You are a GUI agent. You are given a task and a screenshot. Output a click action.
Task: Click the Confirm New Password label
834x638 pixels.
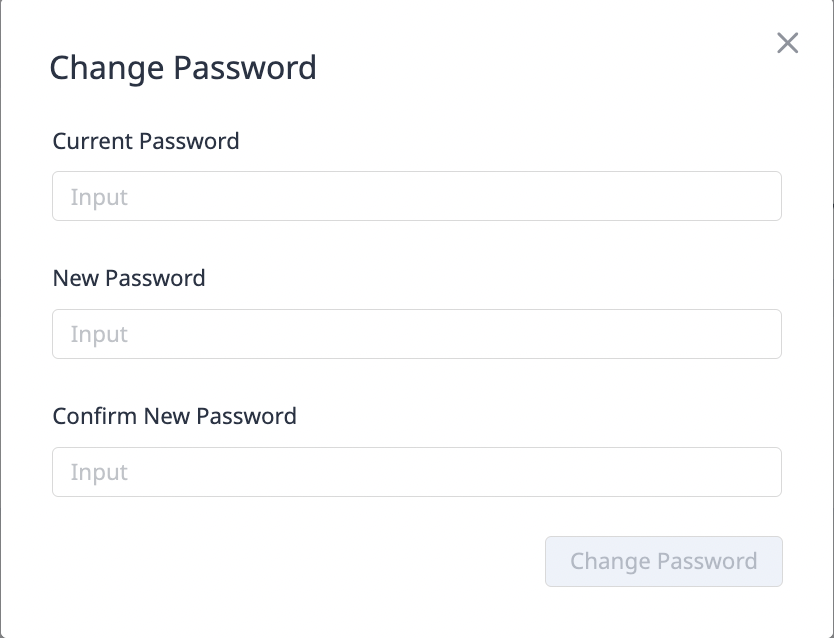pyautogui.click(x=175, y=416)
